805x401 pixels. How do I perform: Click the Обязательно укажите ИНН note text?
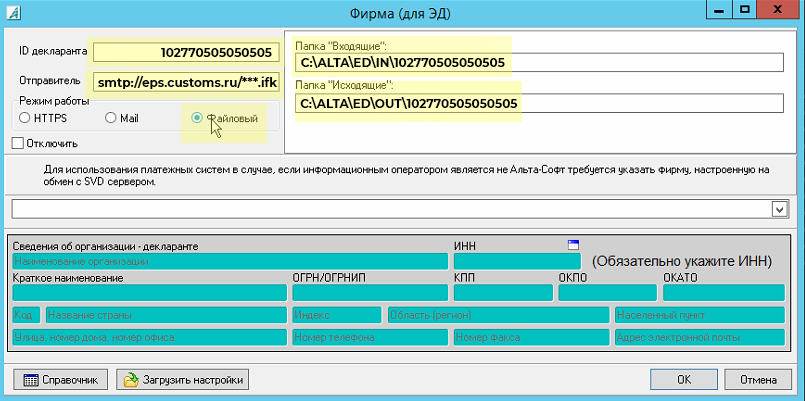tap(682, 261)
